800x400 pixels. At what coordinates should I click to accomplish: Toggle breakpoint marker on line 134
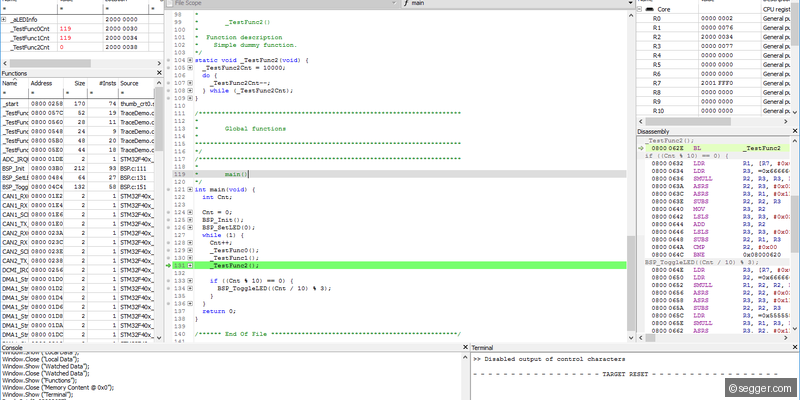(x=168, y=288)
